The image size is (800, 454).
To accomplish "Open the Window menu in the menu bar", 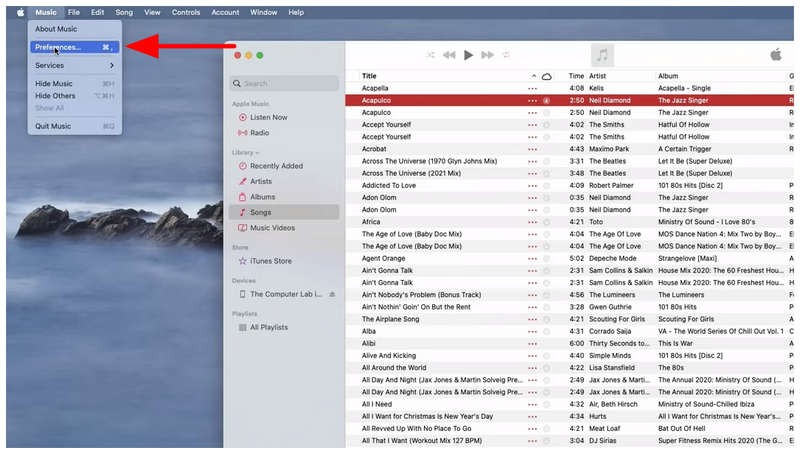I will [x=263, y=12].
